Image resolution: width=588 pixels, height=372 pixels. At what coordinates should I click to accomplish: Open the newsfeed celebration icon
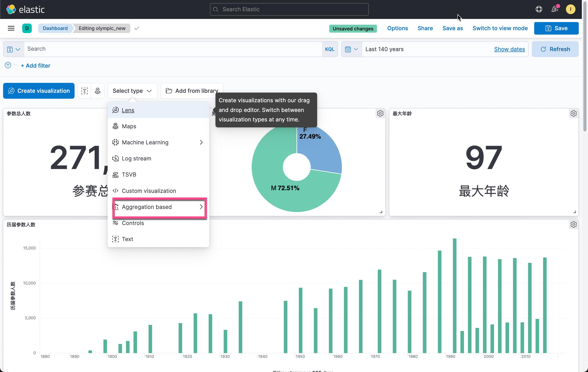pos(555,9)
